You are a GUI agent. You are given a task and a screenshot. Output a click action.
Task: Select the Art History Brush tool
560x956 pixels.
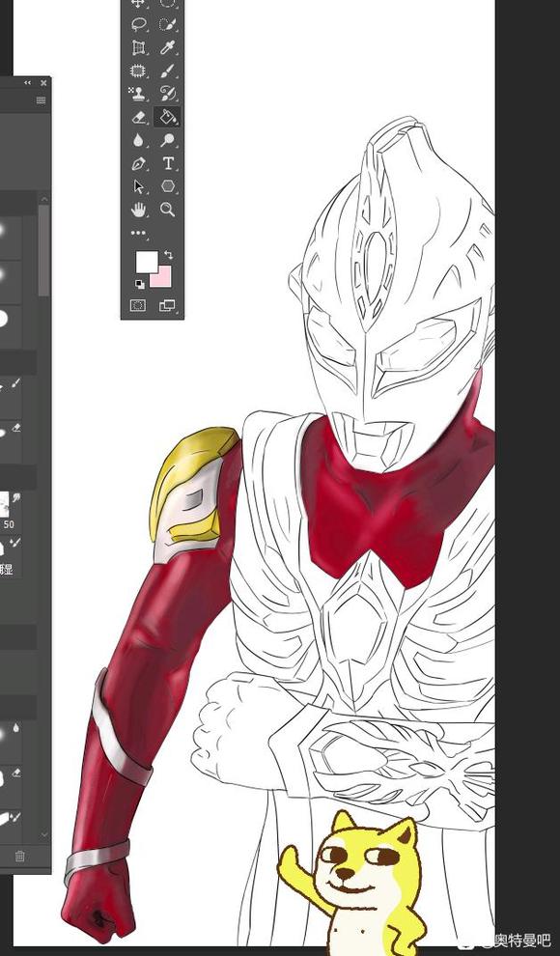coord(168,94)
